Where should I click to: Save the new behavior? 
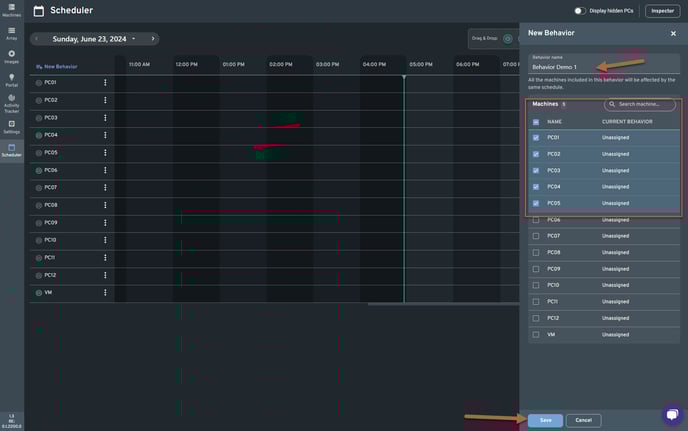pyautogui.click(x=545, y=420)
